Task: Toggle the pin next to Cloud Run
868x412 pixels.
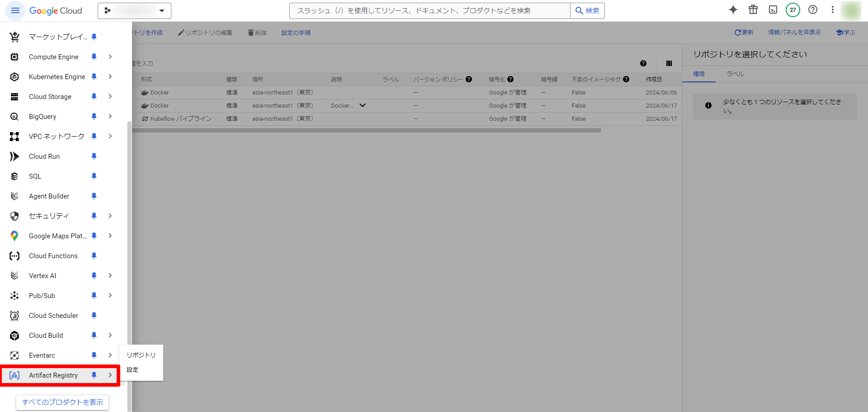Action: pyautogui.click(x=94, y=156)
